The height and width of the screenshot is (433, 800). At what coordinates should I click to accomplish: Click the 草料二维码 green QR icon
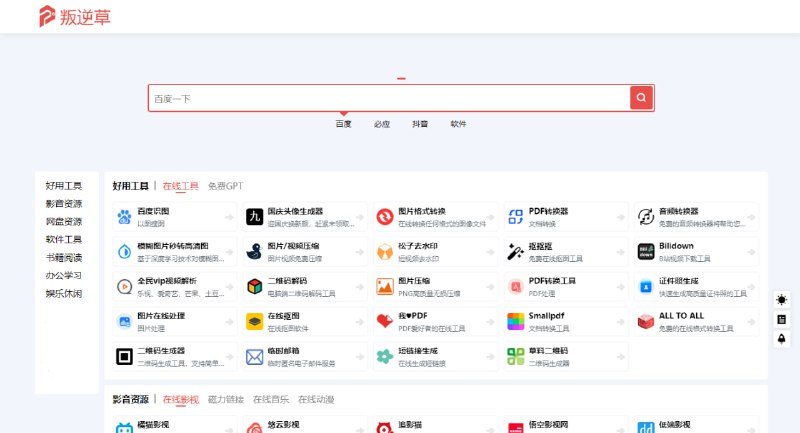coord(515,356)
